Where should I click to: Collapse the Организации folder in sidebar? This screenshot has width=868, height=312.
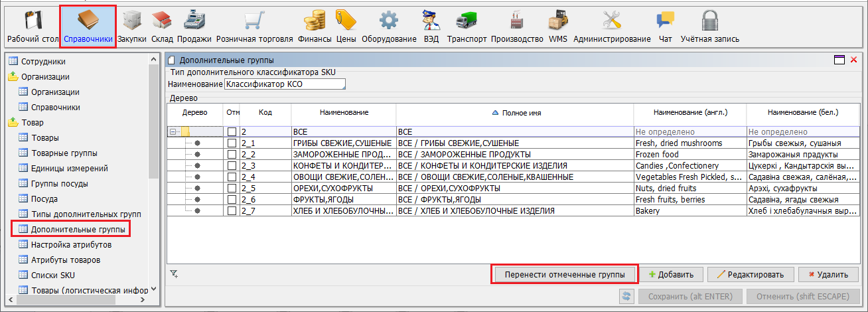(x=13, y=76)
